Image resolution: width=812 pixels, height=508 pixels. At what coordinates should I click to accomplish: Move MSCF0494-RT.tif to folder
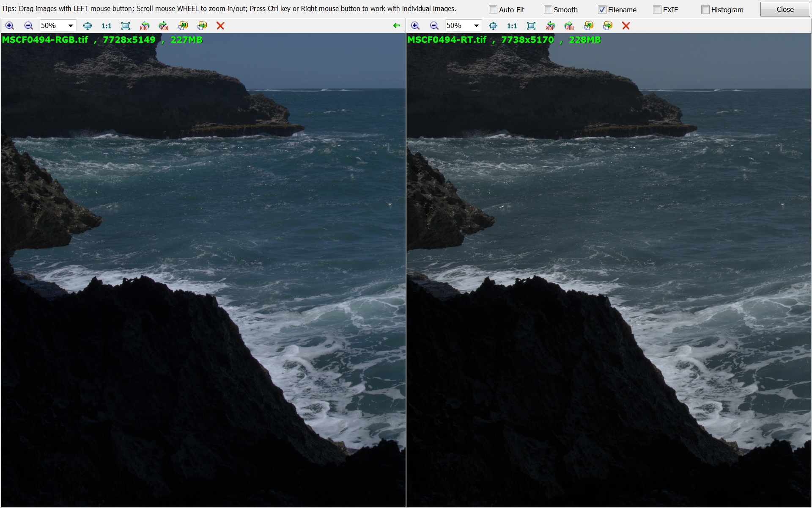pyautogui.click(x=608, y=26)
